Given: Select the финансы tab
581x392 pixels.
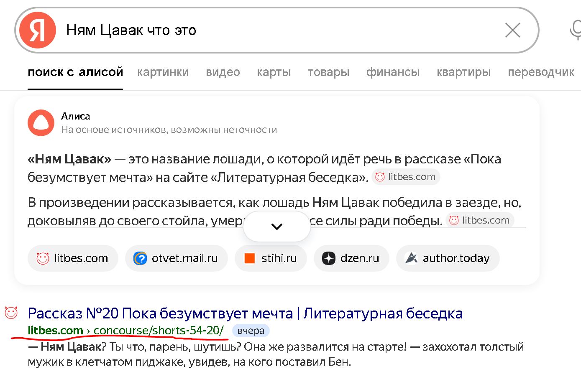Looking at the screenshot, I should point(393,72).
